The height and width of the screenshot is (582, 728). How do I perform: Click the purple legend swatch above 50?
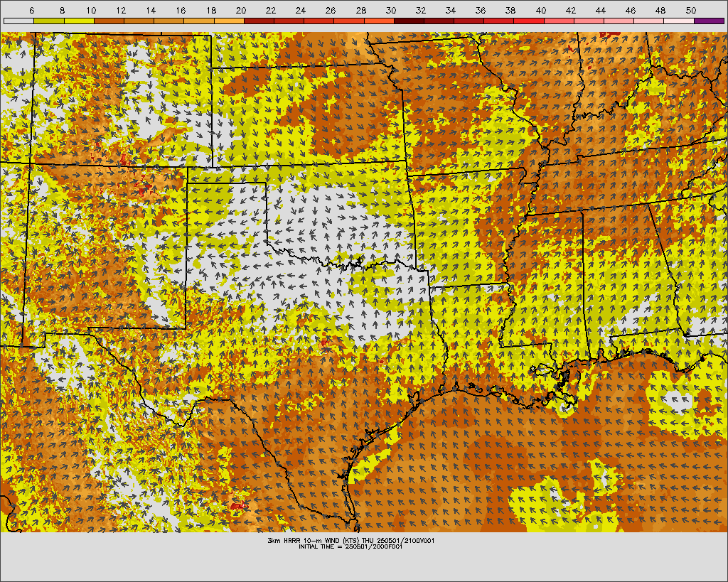tap(709, 21)
